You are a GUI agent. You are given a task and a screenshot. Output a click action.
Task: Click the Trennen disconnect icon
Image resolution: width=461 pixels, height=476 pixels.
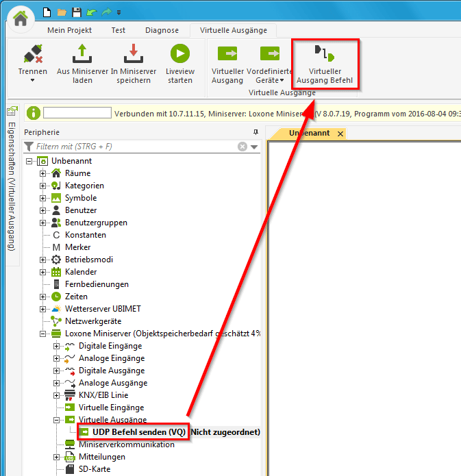(x=33, y=54)
